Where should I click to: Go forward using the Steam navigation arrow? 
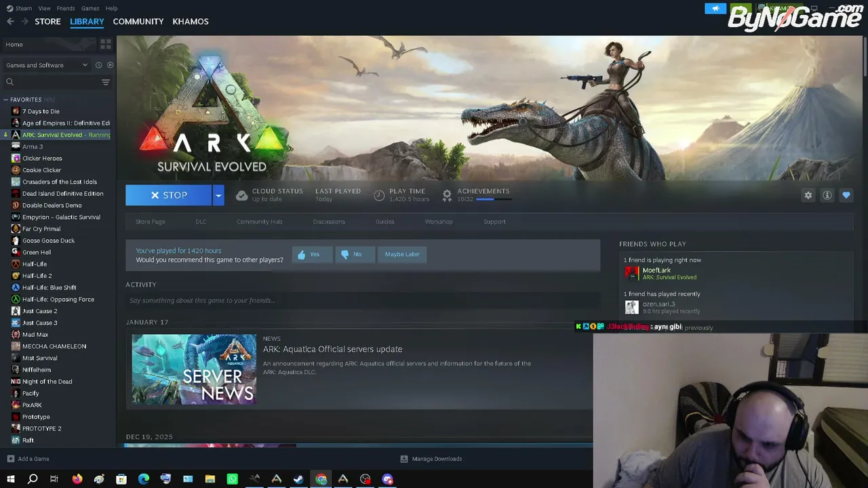(x=25, y=22)
